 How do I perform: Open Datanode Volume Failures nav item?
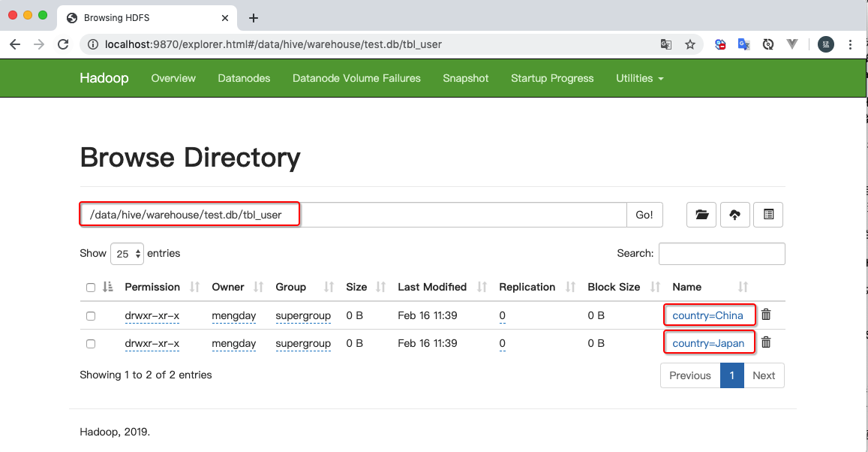point(356,78)
